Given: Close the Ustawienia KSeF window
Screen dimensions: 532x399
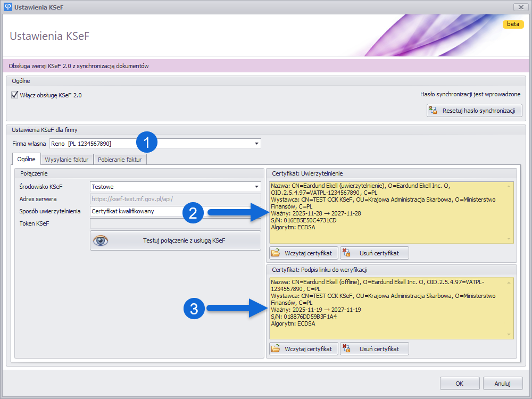Looking at the screenshot, I should pyautogui.click(x=520, y=7).
